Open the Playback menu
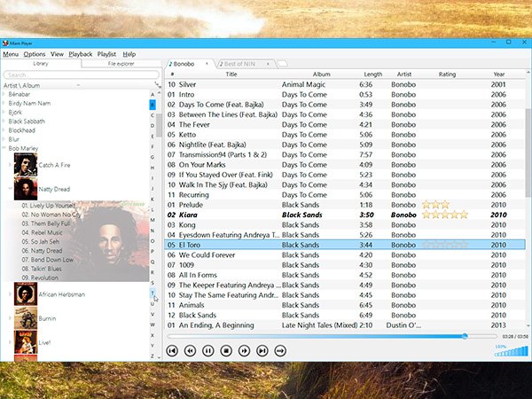532x399 pixels. coord(81,54)
